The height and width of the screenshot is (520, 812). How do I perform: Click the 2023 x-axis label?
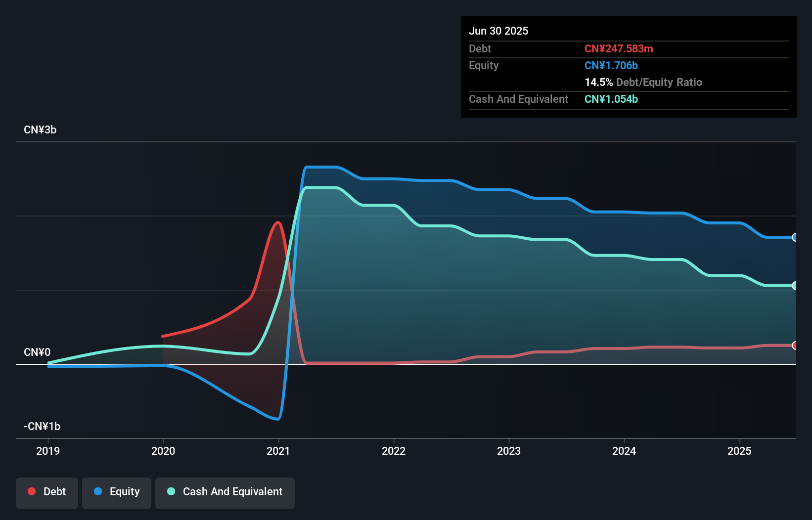(x=509, y=451)
